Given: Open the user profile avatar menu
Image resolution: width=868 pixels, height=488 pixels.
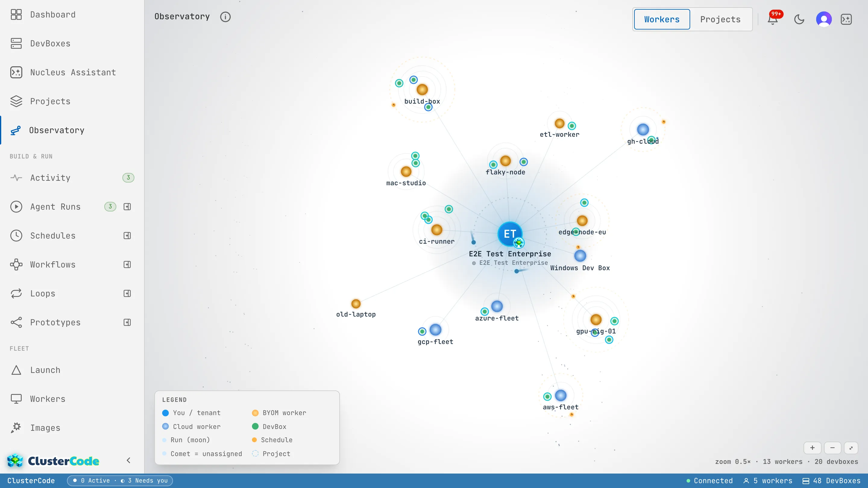Looking at the screenshot, I should click(x=824, y=19).
